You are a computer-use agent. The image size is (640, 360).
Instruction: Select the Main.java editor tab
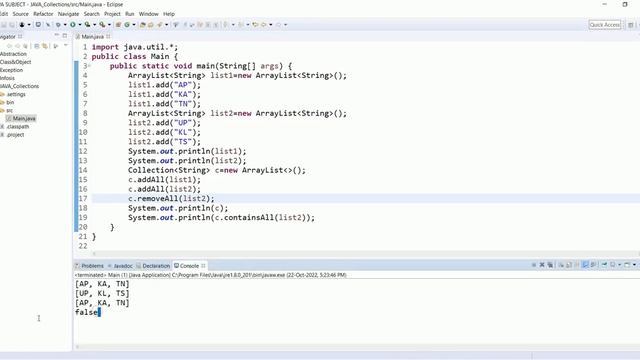pos(93,36)
